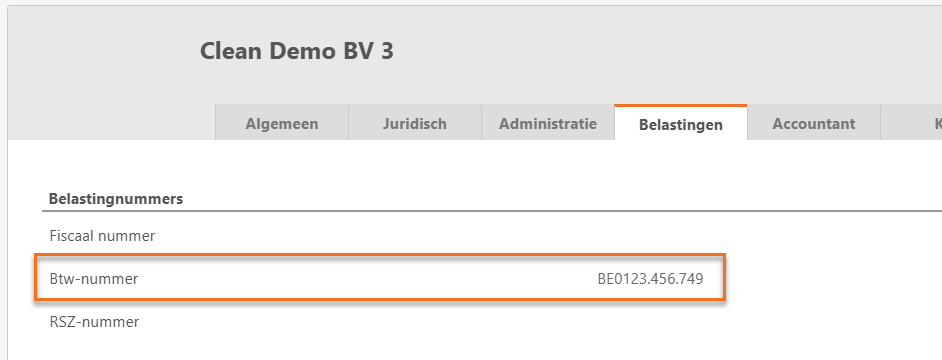Screen dimensions: 942x360
Task: Click the divider line under Belastingnummers
Action: point(492,211)
